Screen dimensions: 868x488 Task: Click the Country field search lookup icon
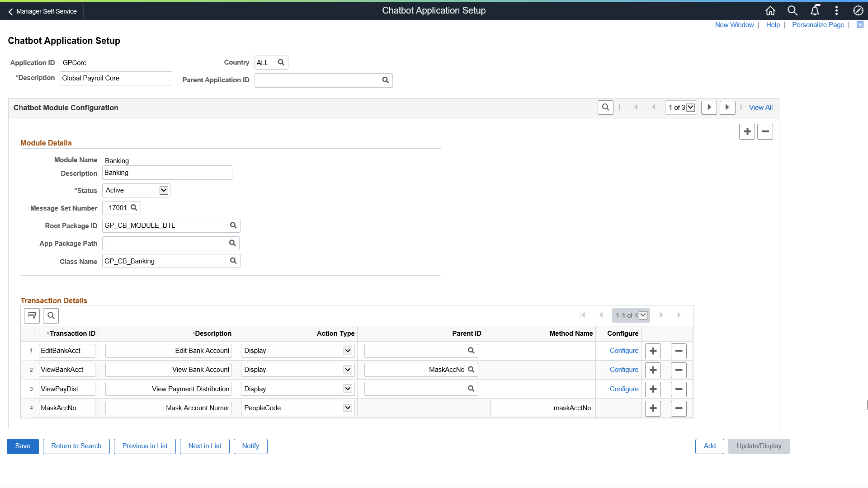(281, 62)
